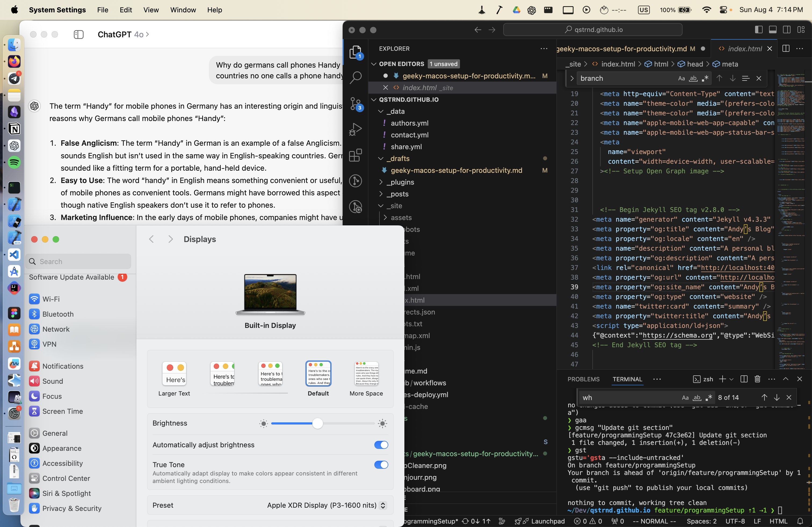Screen dimensions: 812x527
Task: Open Accessibility settings in sidebar
Action: [x=63, y=463]
